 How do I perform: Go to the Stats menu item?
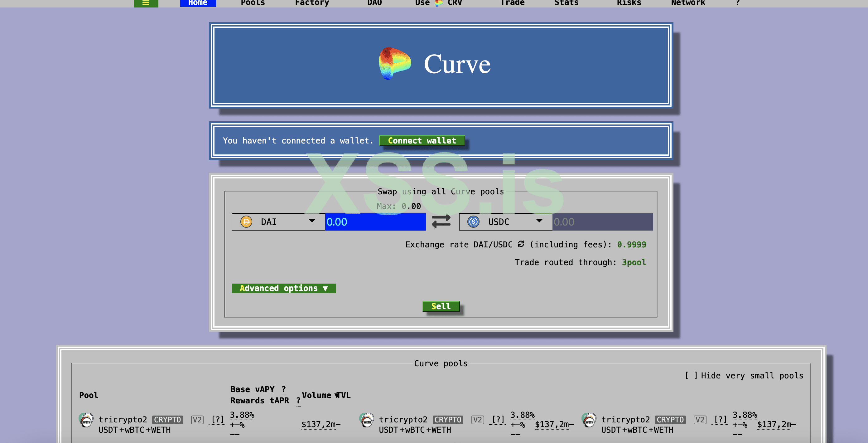(566, 3)
